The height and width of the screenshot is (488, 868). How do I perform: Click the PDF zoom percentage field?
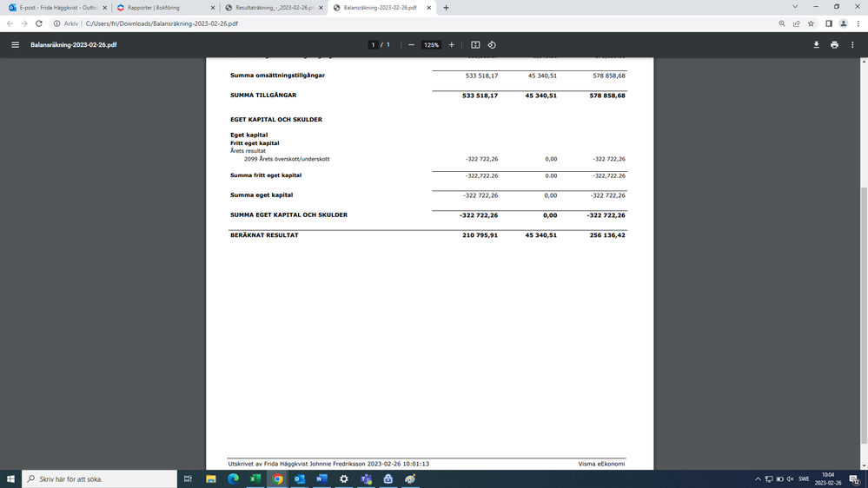tap(431, 44)
